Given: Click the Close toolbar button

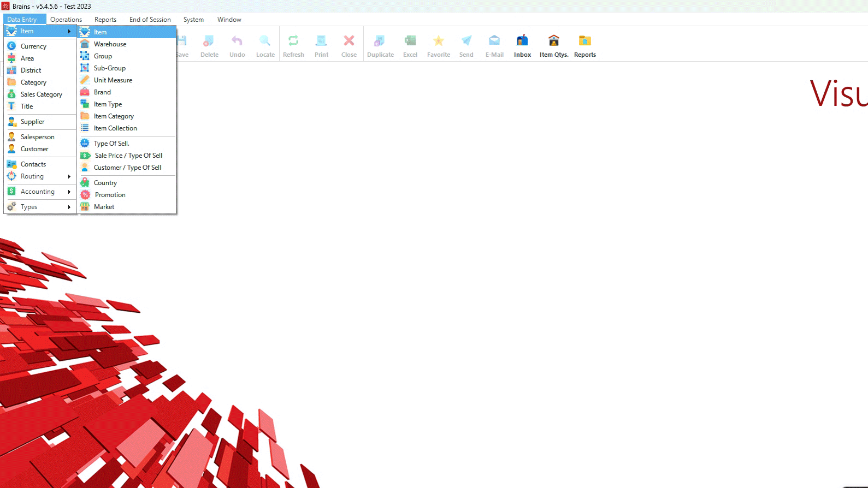Looking at the screenshot, I should [349, 46].
